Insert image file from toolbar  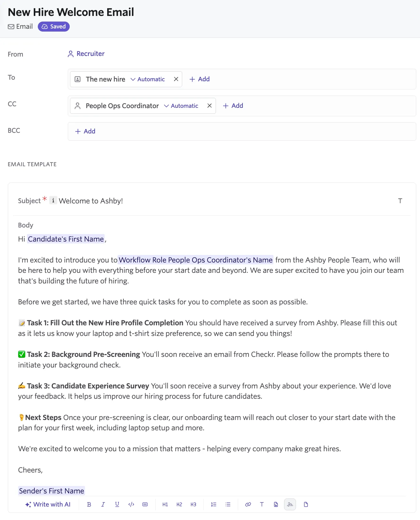(276, 504)
